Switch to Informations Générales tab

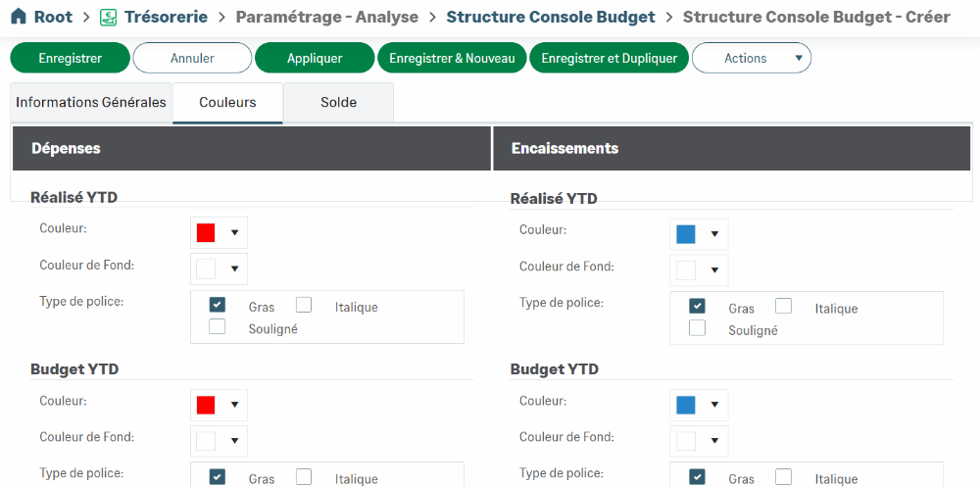[x=91, y=103]
